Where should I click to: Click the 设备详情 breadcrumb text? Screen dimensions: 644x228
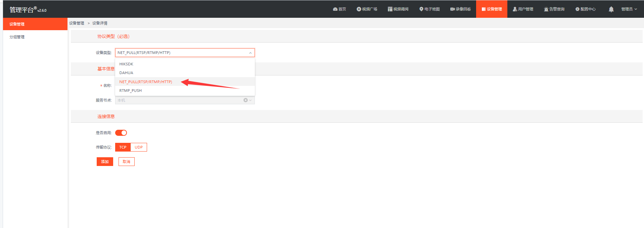click(100, 23)
